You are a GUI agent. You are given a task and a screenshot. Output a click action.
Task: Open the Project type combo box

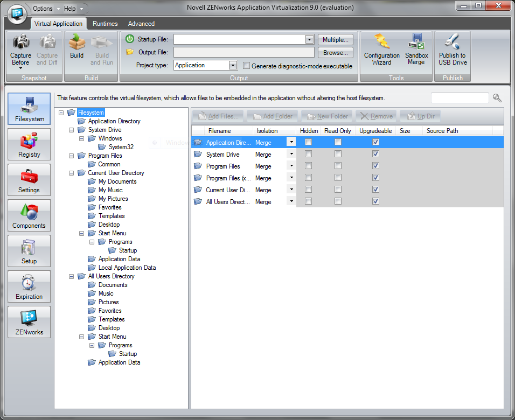pos(206,65)
